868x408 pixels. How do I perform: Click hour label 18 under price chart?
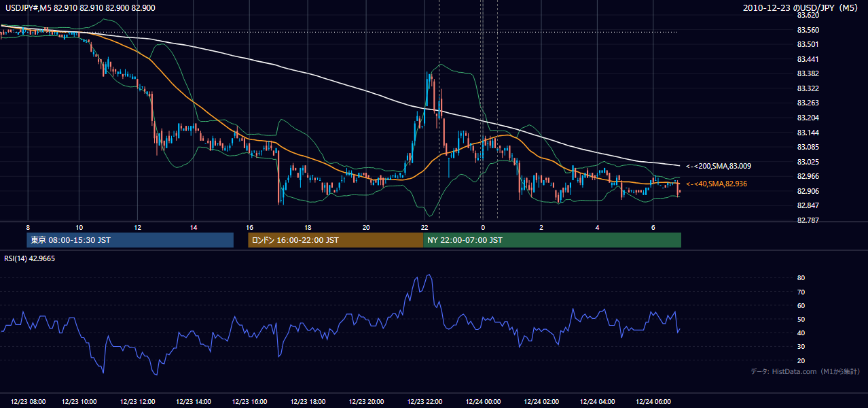point(308,226)
